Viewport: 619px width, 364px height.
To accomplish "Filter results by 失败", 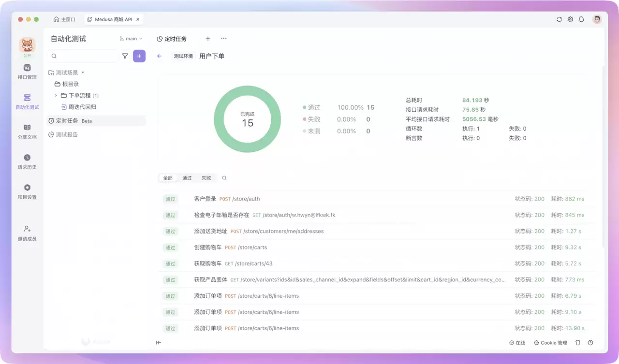I will (x=206, y=178).
